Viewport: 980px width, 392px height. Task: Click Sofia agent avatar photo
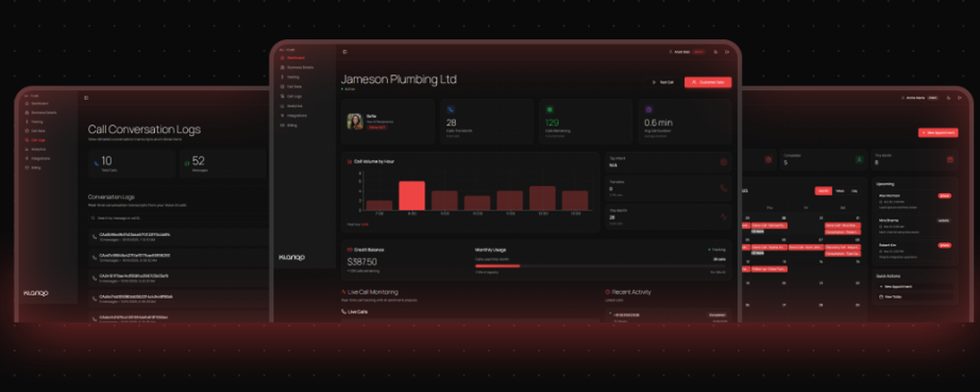(355, 122)
